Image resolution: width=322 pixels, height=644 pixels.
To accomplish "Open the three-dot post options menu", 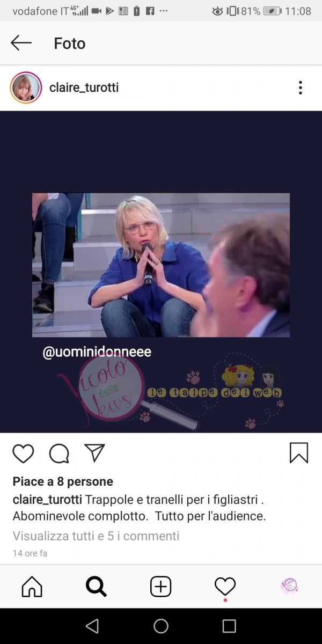I will [x=301, y=87].
